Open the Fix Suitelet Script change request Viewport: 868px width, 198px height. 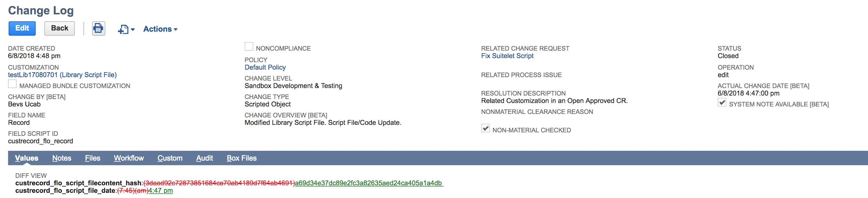tap(507, 56)
